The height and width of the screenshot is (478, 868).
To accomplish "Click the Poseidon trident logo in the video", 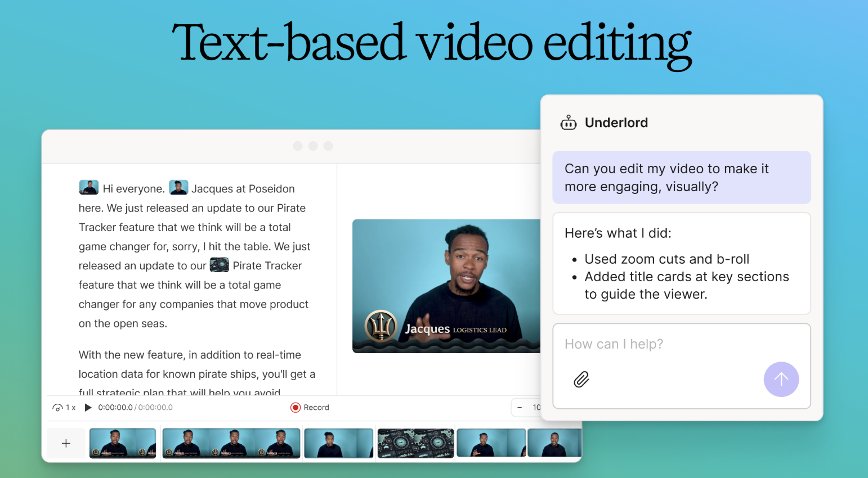I will (381, 326).
